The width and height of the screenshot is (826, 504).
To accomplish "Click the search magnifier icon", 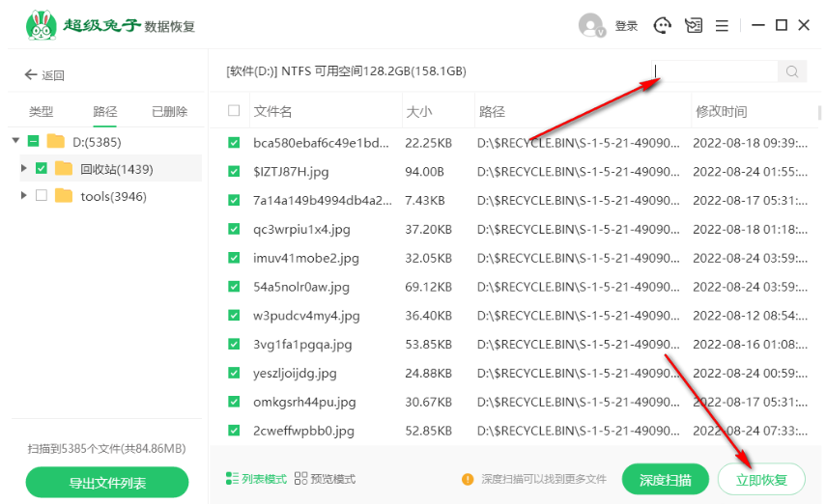I will click(792, 71).
